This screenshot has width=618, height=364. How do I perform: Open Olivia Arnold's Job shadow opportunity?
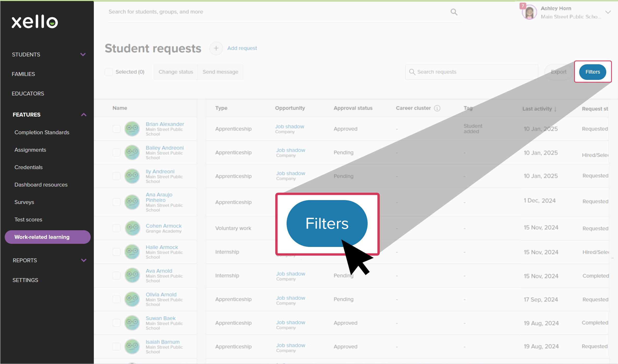click(x=291, y=298)
